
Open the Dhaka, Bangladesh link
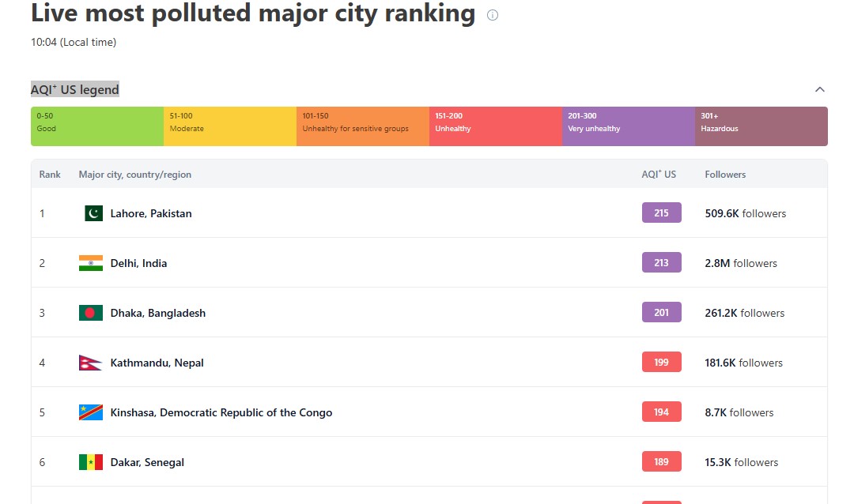(158, 313)
